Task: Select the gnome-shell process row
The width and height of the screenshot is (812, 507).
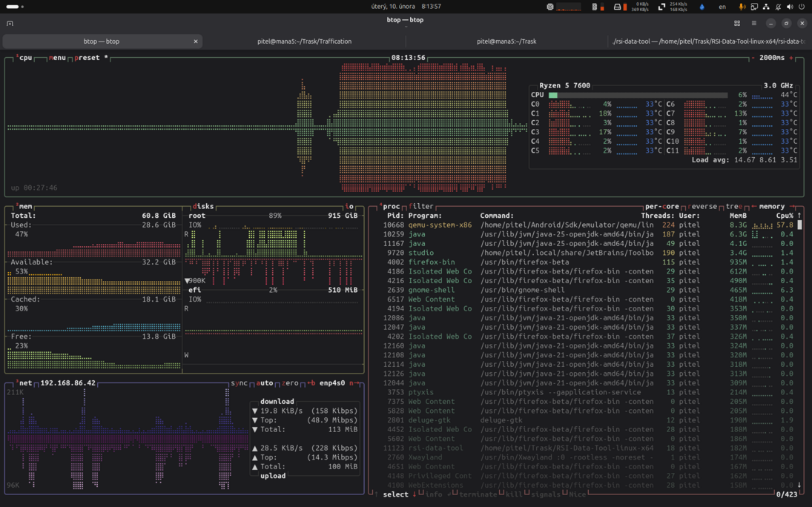Action: coord(587,290)
